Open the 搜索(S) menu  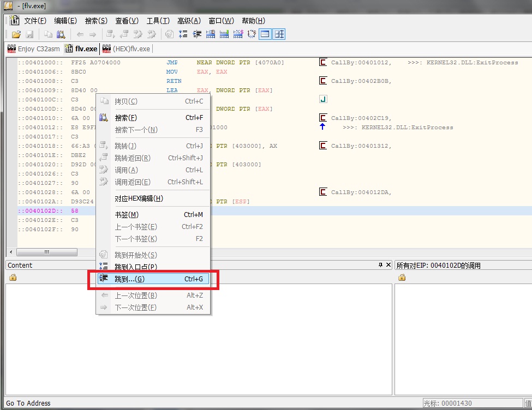coord(96,21)
